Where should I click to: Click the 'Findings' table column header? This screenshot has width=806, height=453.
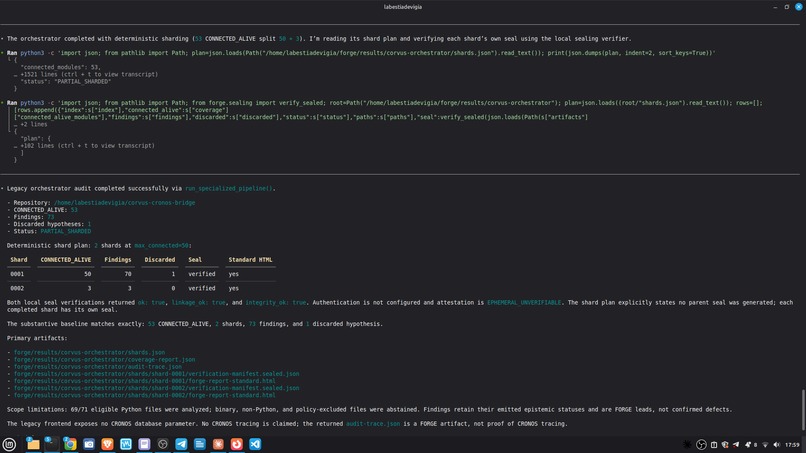click(x=118, y=260)
